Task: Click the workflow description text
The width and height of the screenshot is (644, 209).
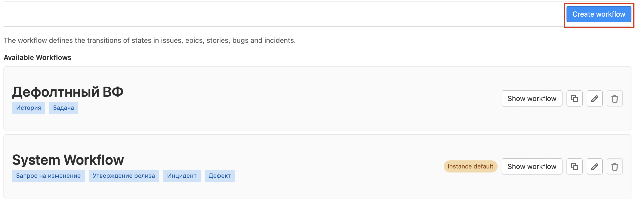Action: [150, 40]
